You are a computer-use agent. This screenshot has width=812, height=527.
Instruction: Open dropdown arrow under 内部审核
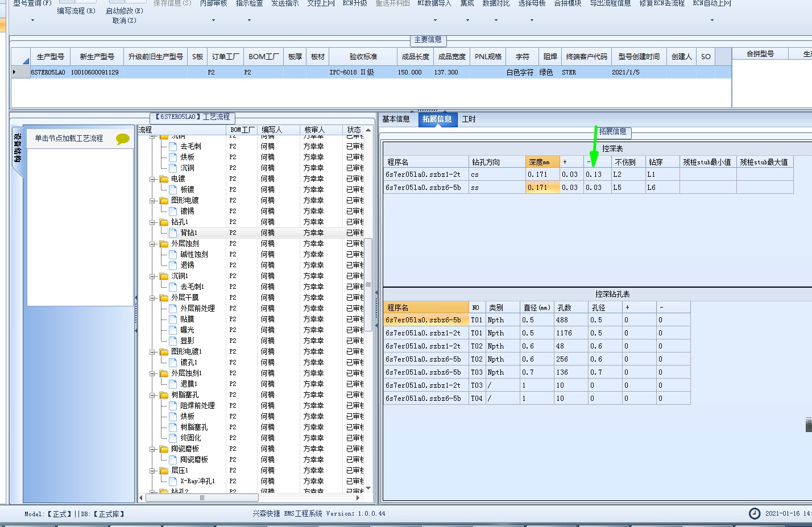coord(213,20)
